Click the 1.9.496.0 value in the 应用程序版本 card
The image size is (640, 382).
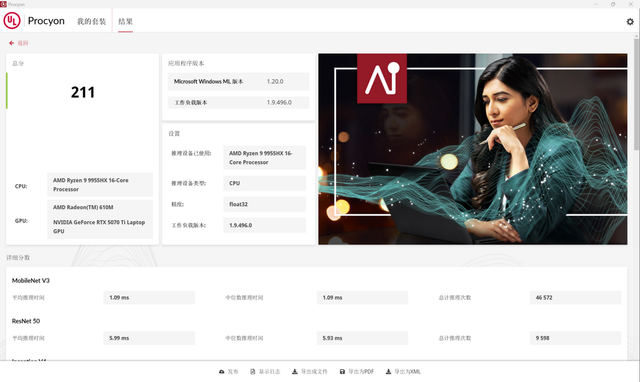[279, 102]
